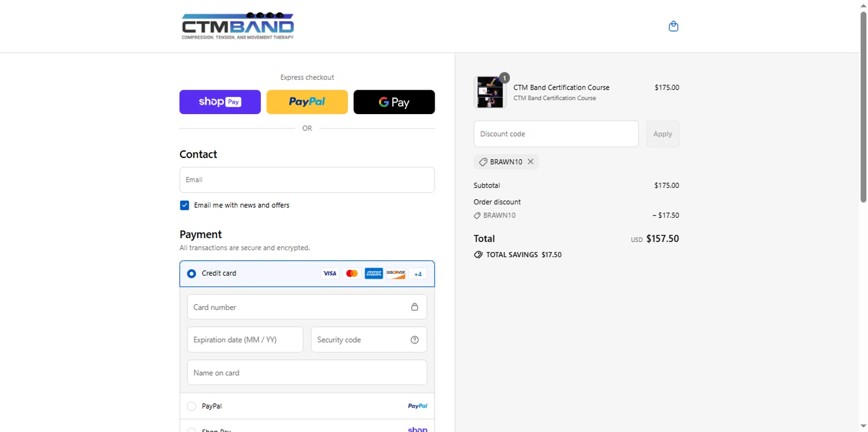Open the Security code help question mark
Viewport: 868px width, 432px height.
414,340
